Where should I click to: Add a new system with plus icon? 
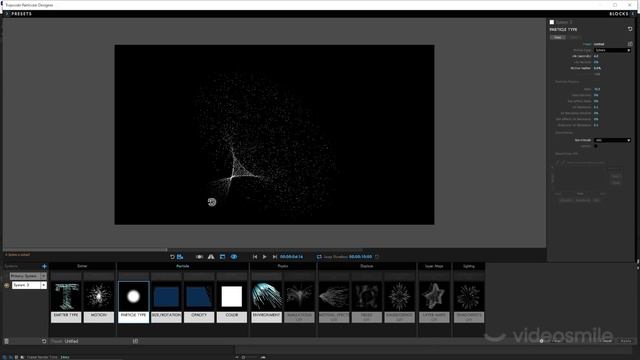(44, 266)
